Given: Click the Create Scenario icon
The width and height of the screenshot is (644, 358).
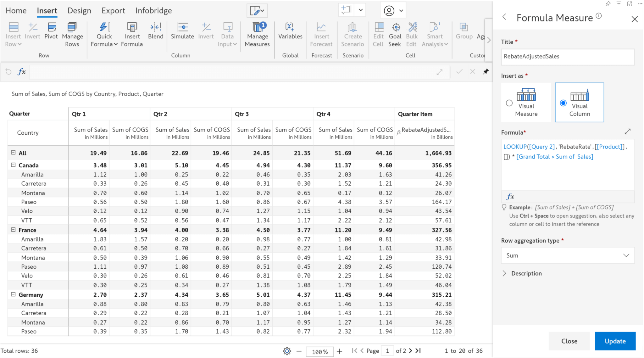Looking at the screenshot, I should (353, 27).
